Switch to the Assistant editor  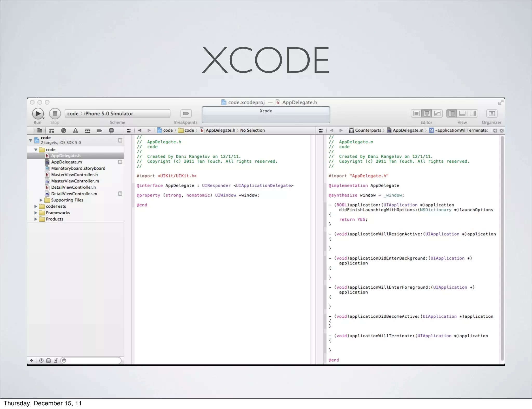[x=427, y=113]
